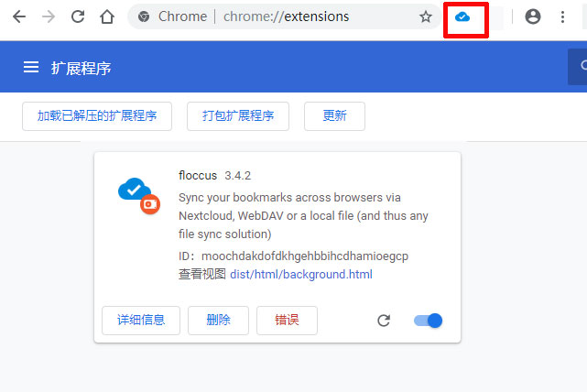Click 删除 to remove floccus
The width and height of the screenshot is (587, 392).
[x=218, y=321]
